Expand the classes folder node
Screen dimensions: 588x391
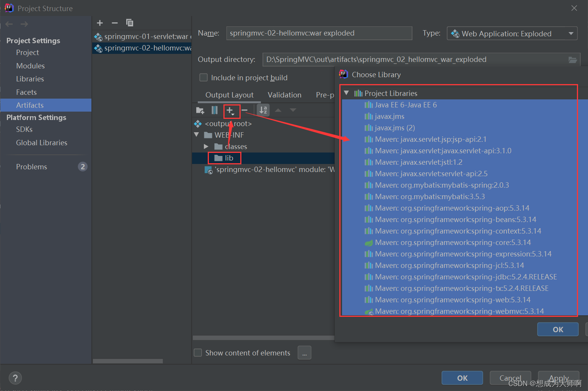point(206,146)
